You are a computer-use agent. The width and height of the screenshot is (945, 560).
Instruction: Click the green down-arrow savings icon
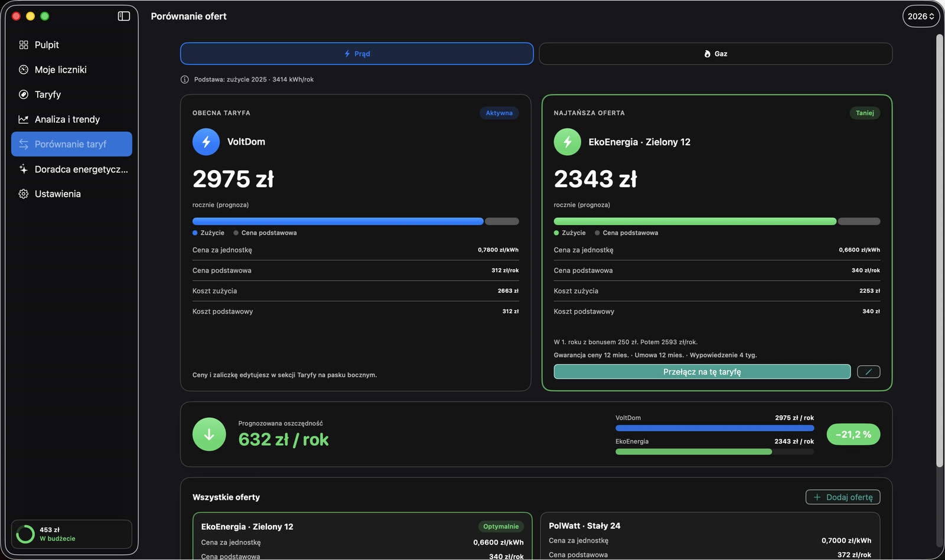click(209, 434)
